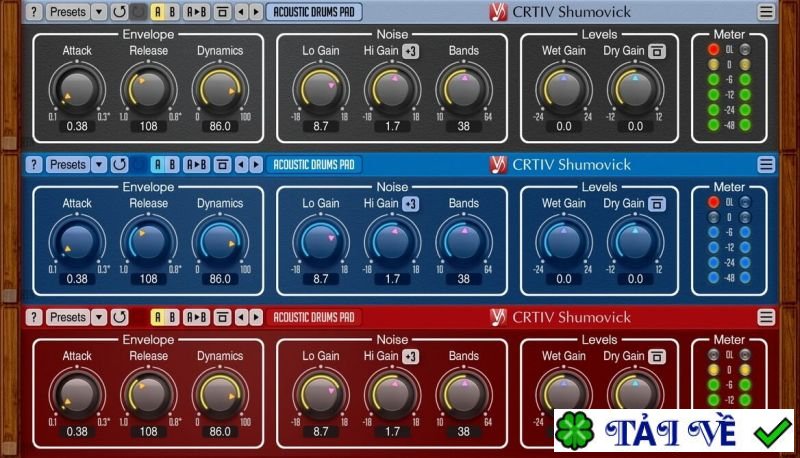
Task: Click Dynamics knob in blue instance
Action: point(220,242)
